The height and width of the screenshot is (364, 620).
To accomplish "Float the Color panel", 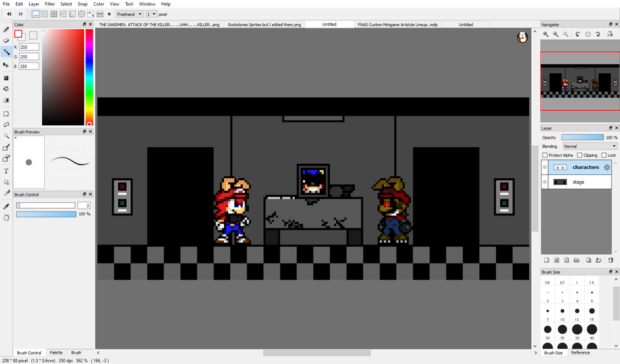I will click(84, 25).
